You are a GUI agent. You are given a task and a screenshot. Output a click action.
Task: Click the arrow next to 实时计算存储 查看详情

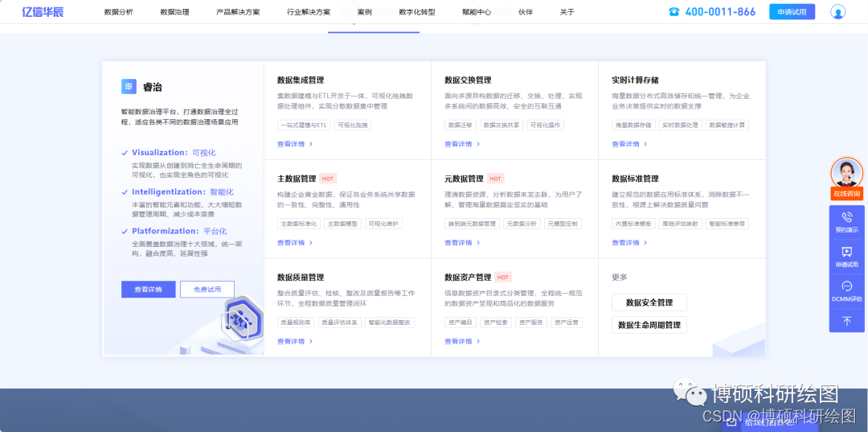(x=645, y=144)
